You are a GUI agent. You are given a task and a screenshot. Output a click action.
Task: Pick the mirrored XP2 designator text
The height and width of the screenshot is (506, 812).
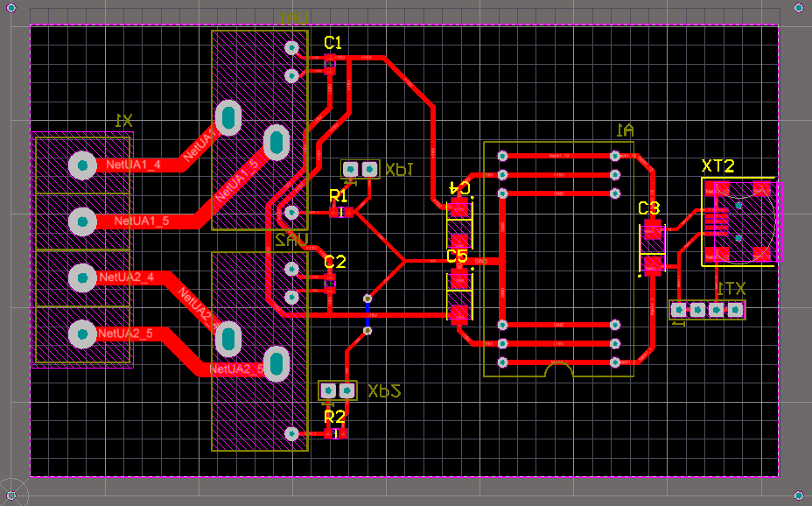[384, 391]
